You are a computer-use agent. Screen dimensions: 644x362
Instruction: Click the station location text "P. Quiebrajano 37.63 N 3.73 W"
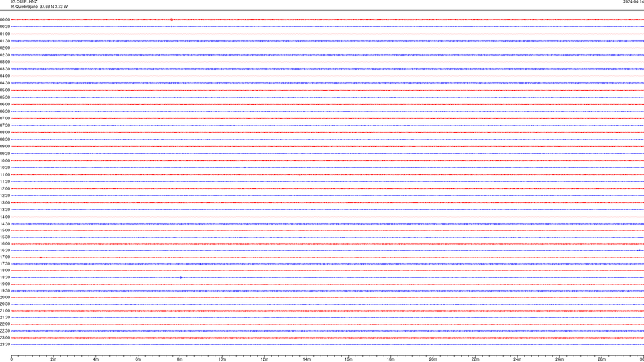[x=40, y=7]
